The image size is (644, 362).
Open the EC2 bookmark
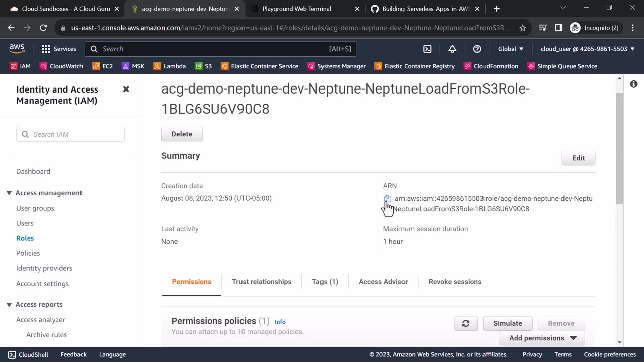pyautogui.click(x=102, y=66)
